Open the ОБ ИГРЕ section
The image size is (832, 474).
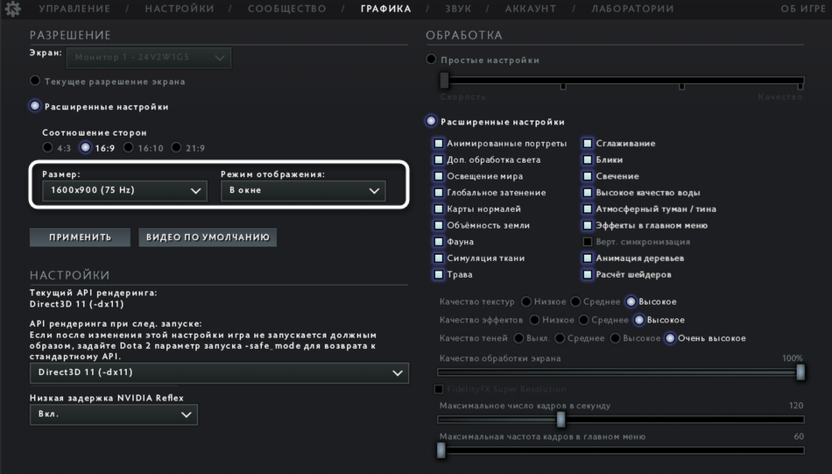click(804, 9)
